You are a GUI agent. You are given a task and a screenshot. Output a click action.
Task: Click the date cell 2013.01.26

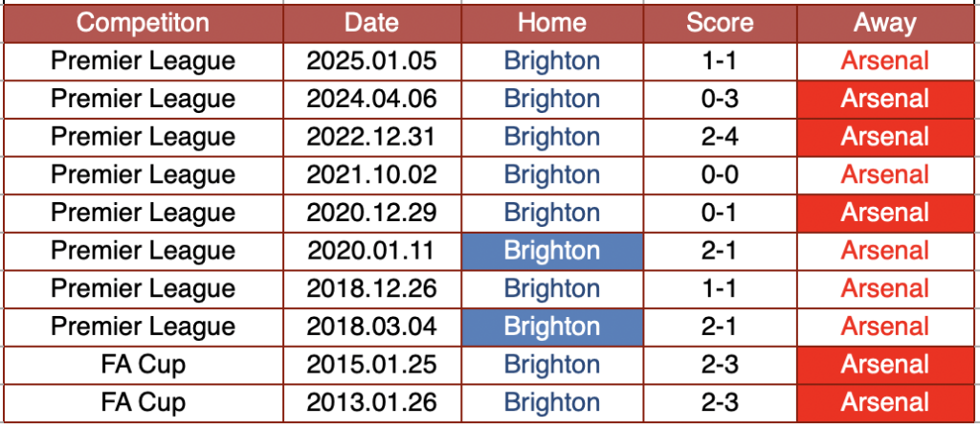[x=371, y=402]
